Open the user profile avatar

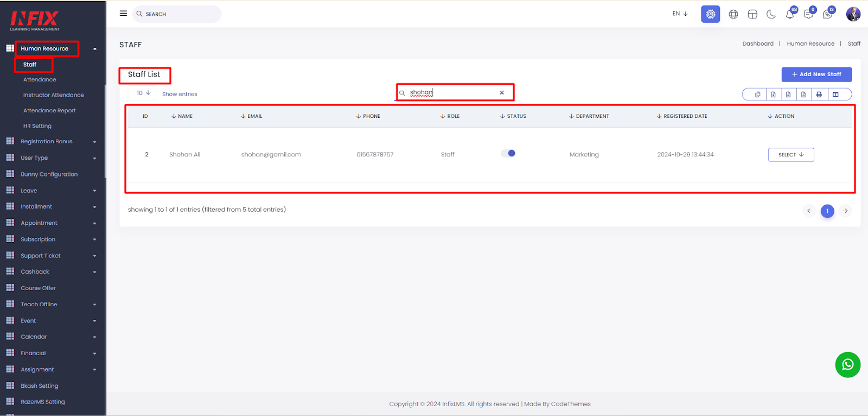tap(853, 14)
